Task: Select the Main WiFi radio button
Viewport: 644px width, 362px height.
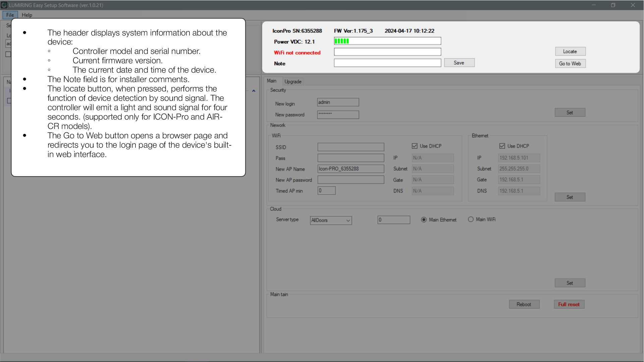Action: pyautogui.click(x=471, y=219)
